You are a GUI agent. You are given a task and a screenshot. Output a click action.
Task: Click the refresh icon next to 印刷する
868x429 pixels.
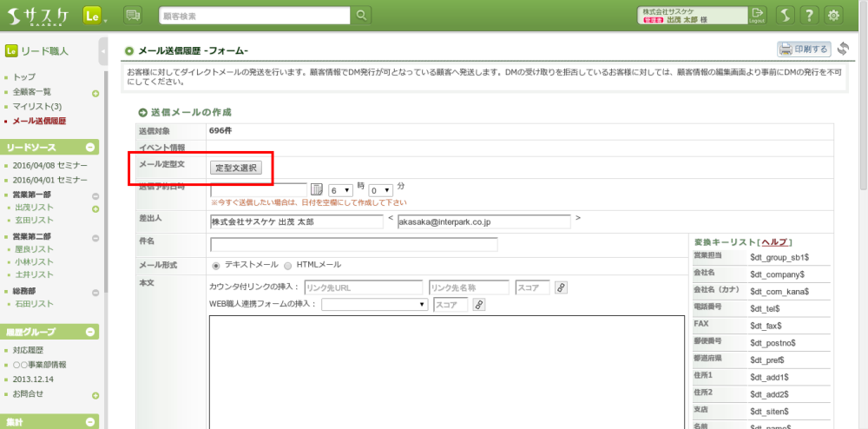point(843,49)
